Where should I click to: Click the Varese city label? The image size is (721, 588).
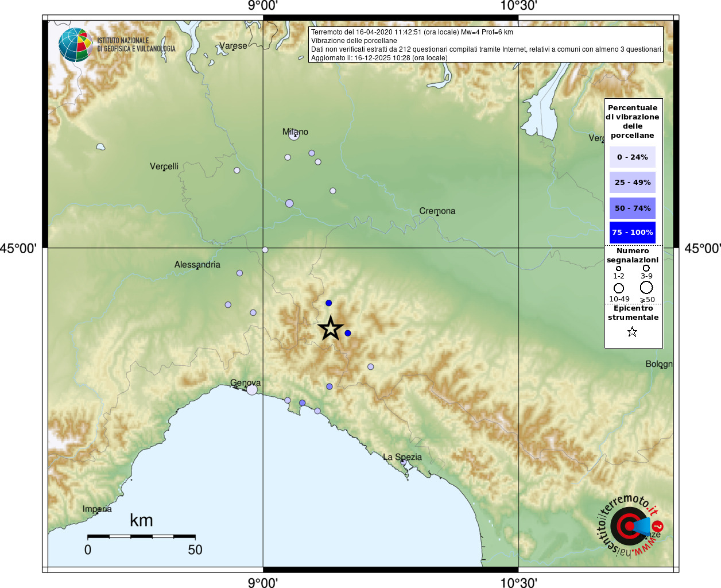point(233,46)
